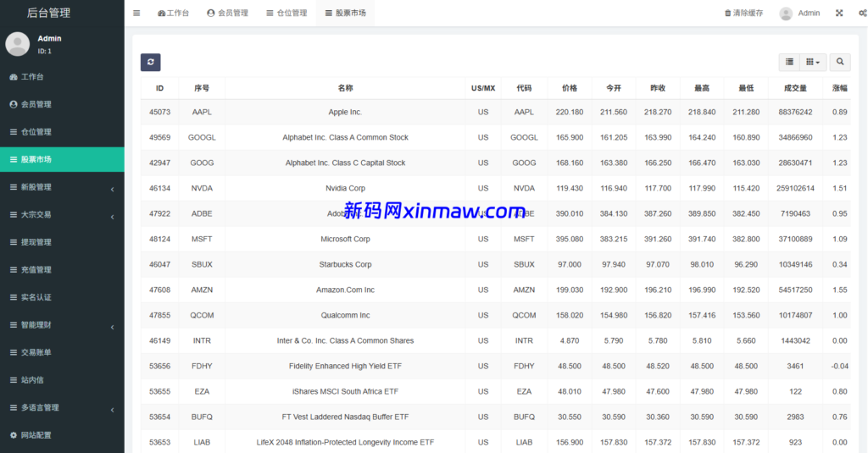Click the 代码 column header
The height and width of the screenshot is (453, 868).
(524, 88)
